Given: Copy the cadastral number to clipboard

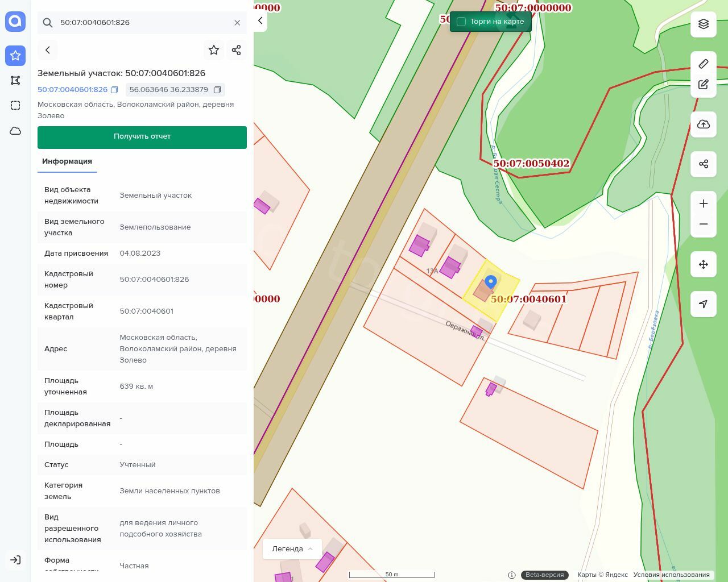Looking at the screenshot, I should point(114,90).
